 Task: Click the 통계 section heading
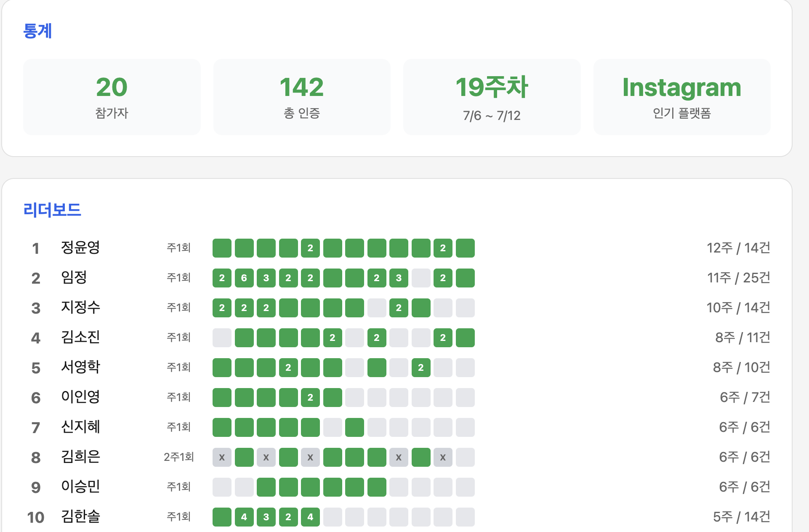pos(37,31)
